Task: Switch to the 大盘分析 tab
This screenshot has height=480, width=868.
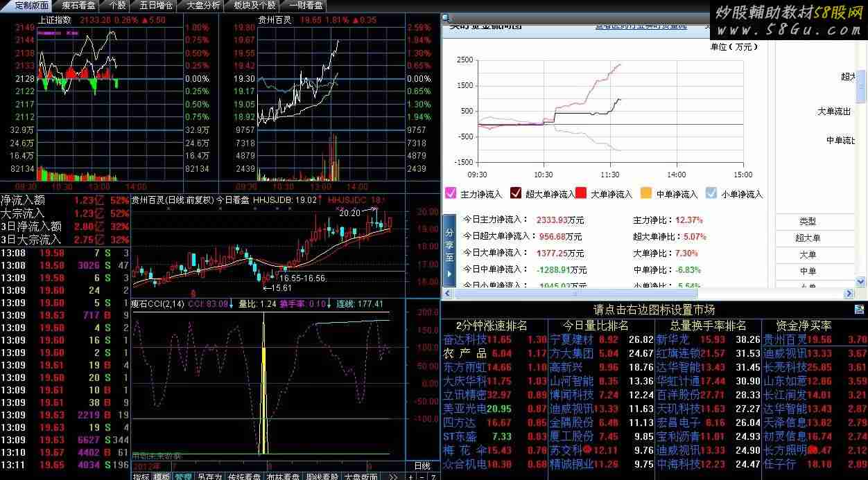Action: point(203,6)
